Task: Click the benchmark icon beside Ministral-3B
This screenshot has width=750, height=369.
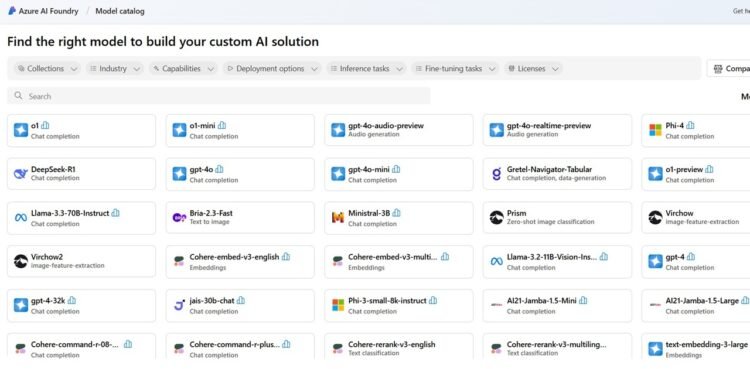Action: 397,213
